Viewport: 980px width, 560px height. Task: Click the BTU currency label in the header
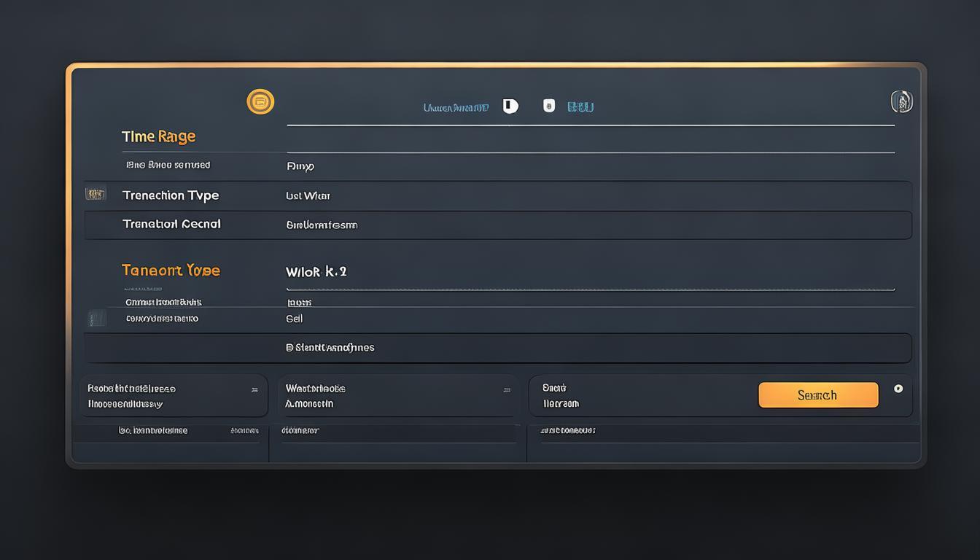[x=580, y=106]
